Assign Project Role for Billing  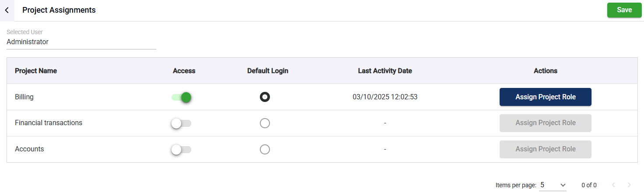tap(545, 97)
